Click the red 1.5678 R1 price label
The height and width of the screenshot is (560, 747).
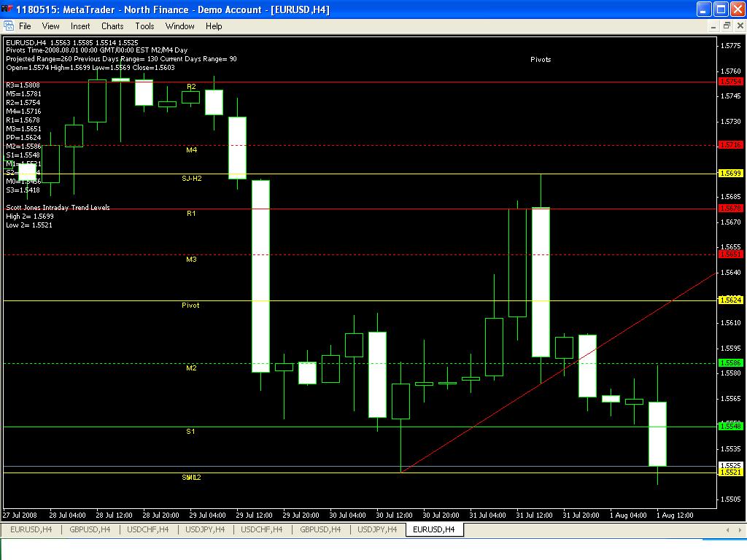(x=730, y=209)
